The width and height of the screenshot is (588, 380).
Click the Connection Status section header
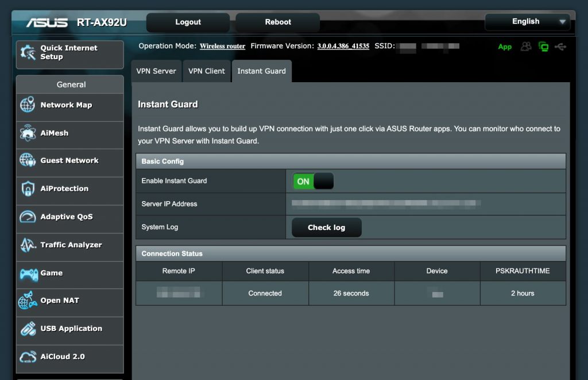coord(351,254)
